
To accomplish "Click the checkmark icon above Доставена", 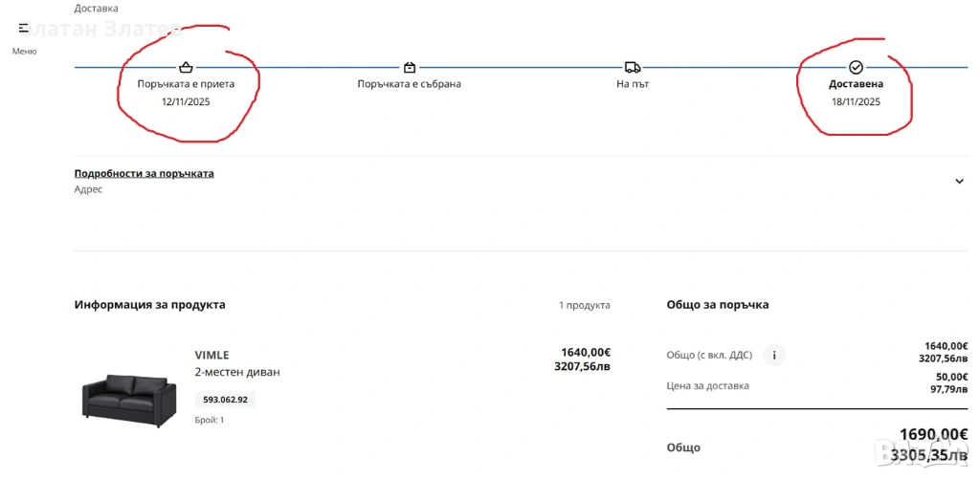I will tap(856, 68).
